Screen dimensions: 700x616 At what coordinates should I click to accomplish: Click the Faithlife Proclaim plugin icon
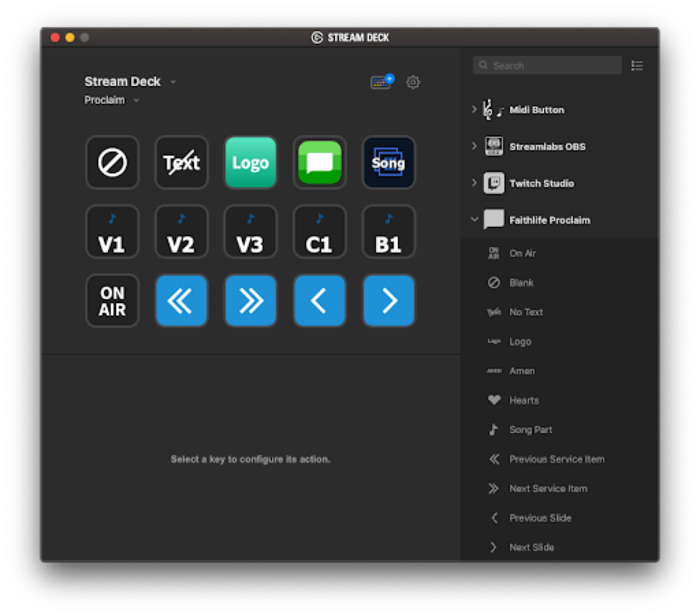click(x=494, y=220)
